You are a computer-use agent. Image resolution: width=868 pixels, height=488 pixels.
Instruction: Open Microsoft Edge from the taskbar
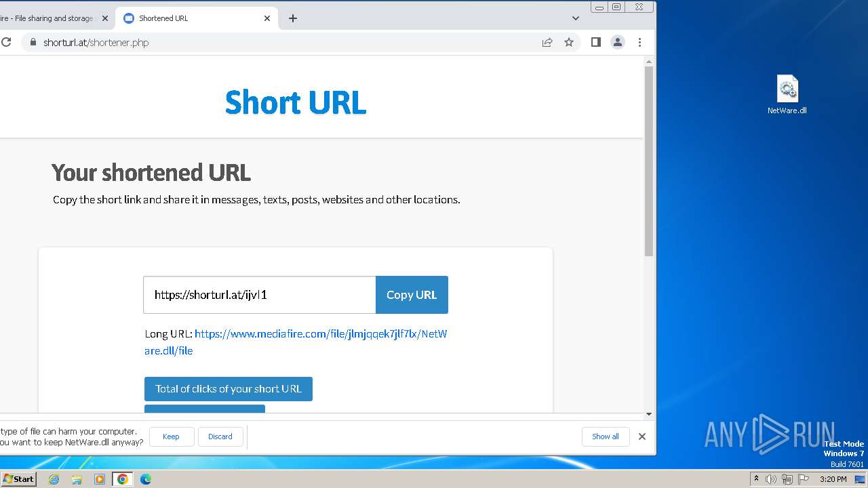pyautogui.click(x=145, y=479)
